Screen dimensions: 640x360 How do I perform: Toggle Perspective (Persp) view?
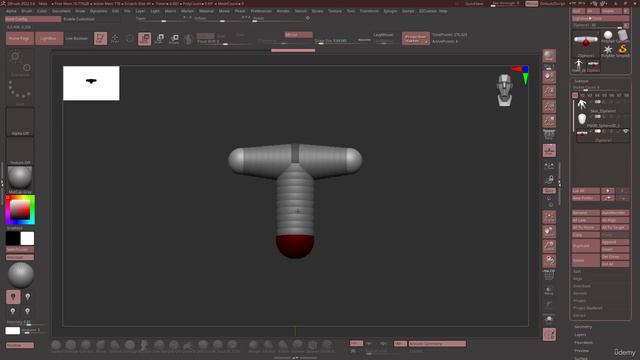(x=549, y=134)
